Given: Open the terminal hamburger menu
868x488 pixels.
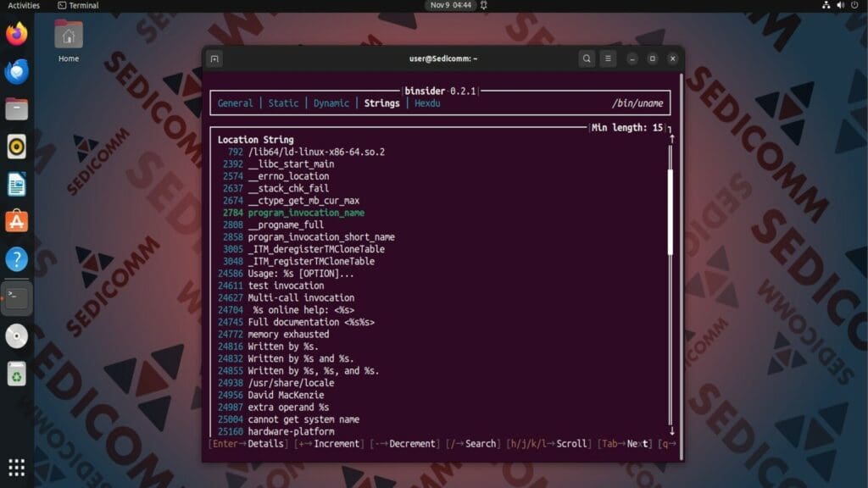Looking at the screenshot, I should (x=607, y=58).
